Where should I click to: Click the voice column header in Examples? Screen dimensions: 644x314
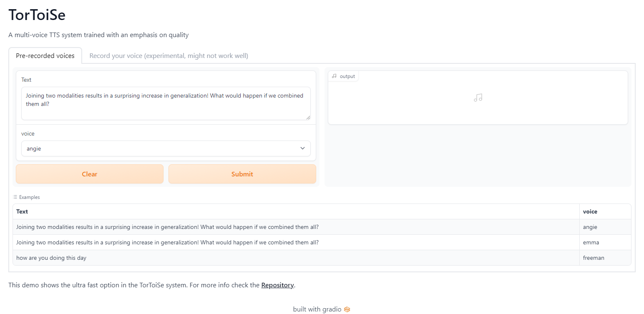pos(590,212)
